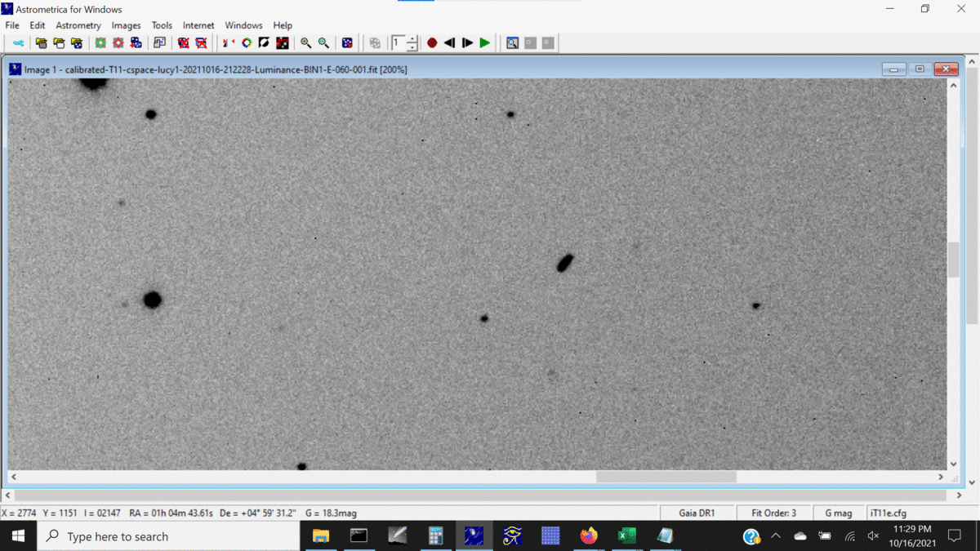Click the Zoom Out magnifier icon
This screenshot has width=980, height=551.
coord(323,42)
